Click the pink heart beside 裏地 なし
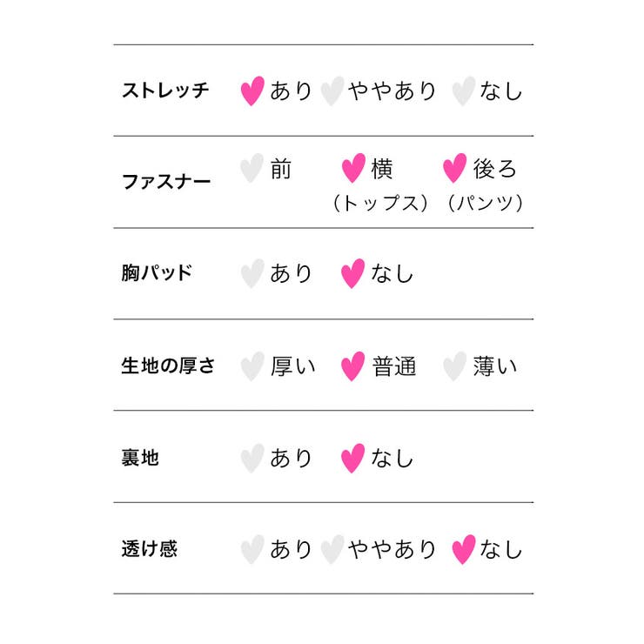This screenshot has width=644, height=644. pyautogui.click(x=352, y=458)
